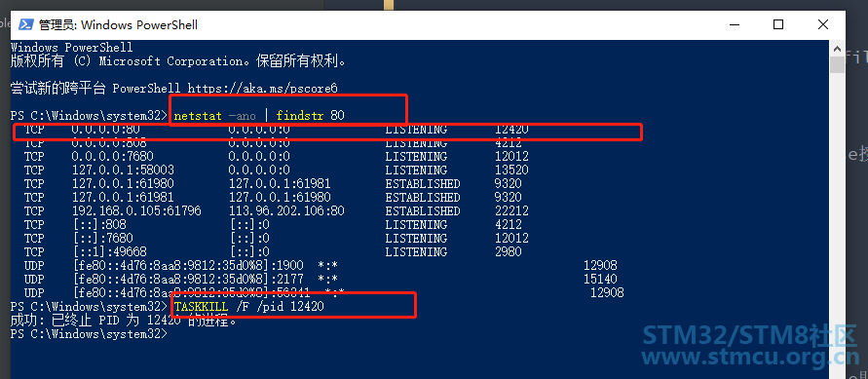Click local address 127.0.0.1:58003
The image size is (868, 379).
[123, 171]
